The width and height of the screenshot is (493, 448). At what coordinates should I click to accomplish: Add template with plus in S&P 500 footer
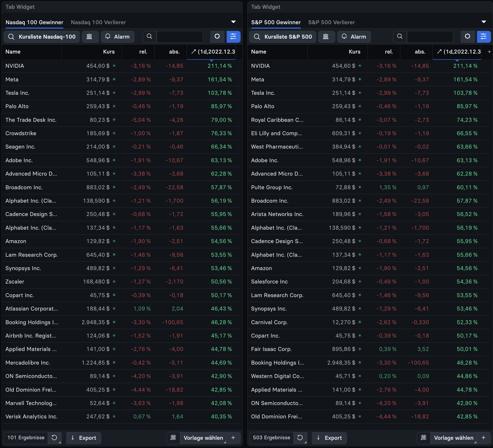[x=484, y=438]
